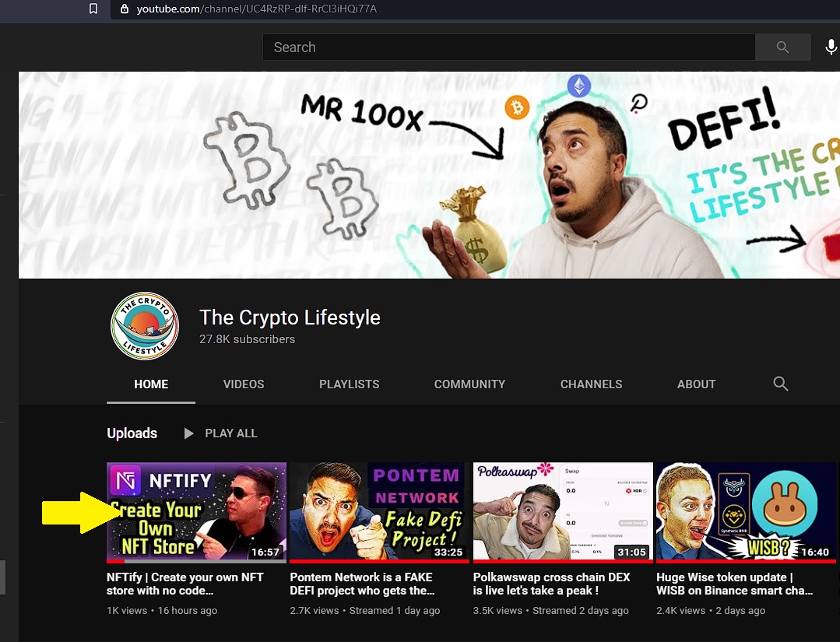The height and width of the screenshot is (642, 840).
Task: Click the PLAY ALL text link
Action: point(231,433)
